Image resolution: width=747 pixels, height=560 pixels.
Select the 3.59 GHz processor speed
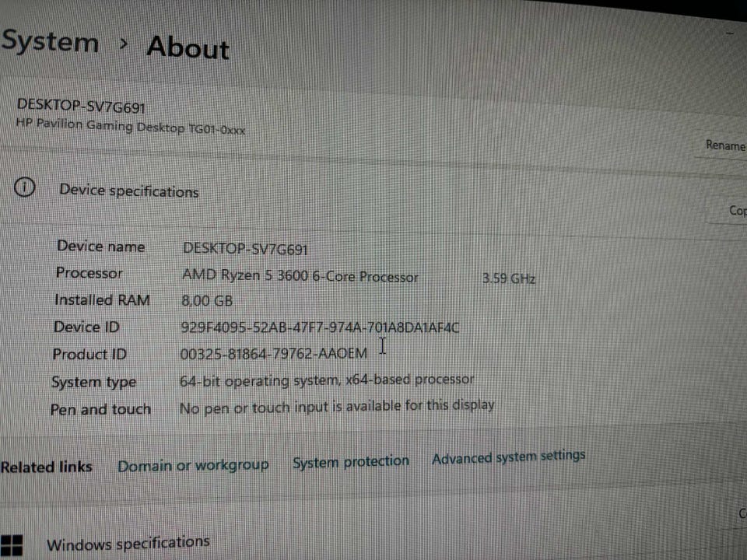(x=509, y=278)
